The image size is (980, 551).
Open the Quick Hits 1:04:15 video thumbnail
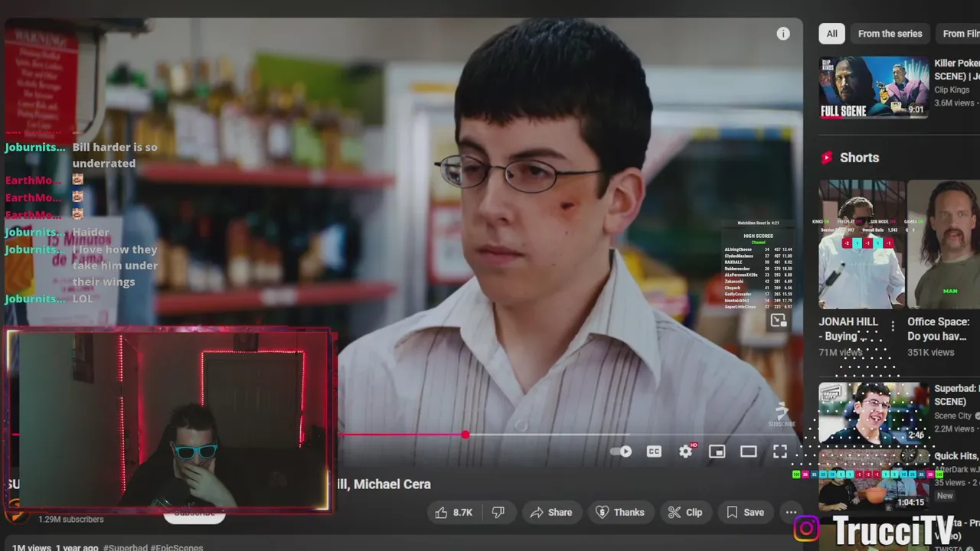click(x=874, y=481)
